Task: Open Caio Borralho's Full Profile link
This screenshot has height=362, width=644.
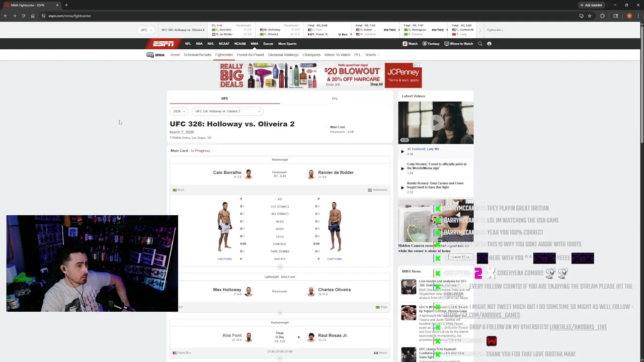Action: tap(224, 259)
